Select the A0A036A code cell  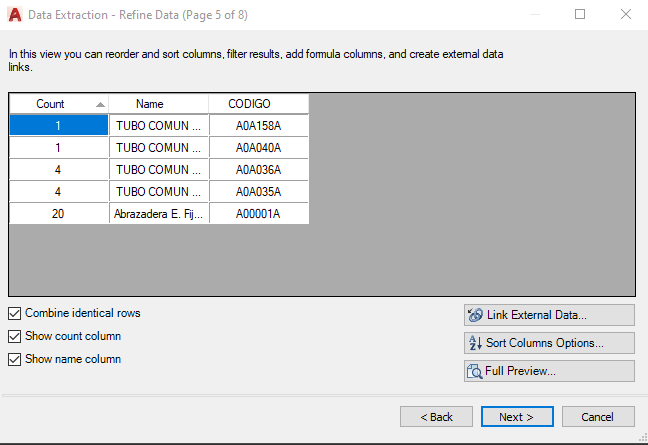[x=259, y=169]
